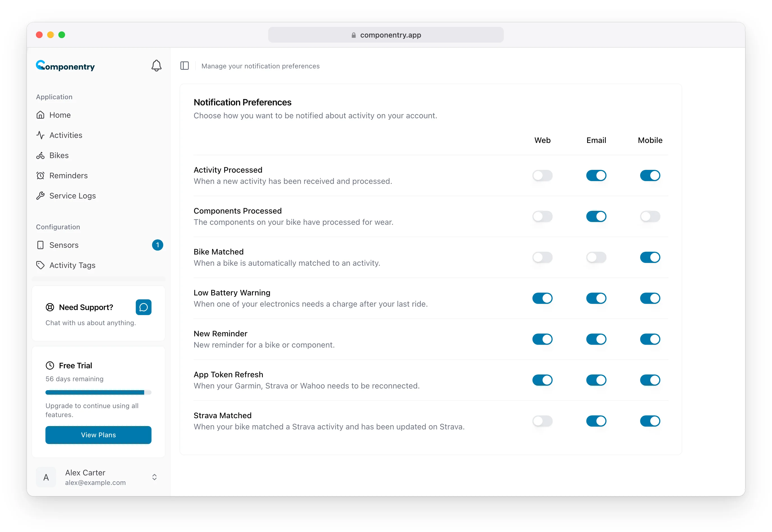Click the componentry.app address bar
This screenshot has height=532, width=772.
386,35
